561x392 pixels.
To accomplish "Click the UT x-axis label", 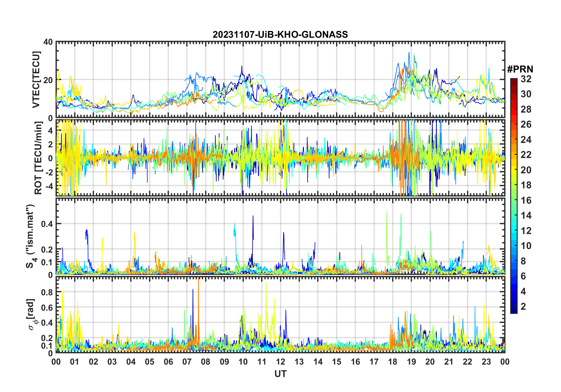I will [x=280, y=374].
